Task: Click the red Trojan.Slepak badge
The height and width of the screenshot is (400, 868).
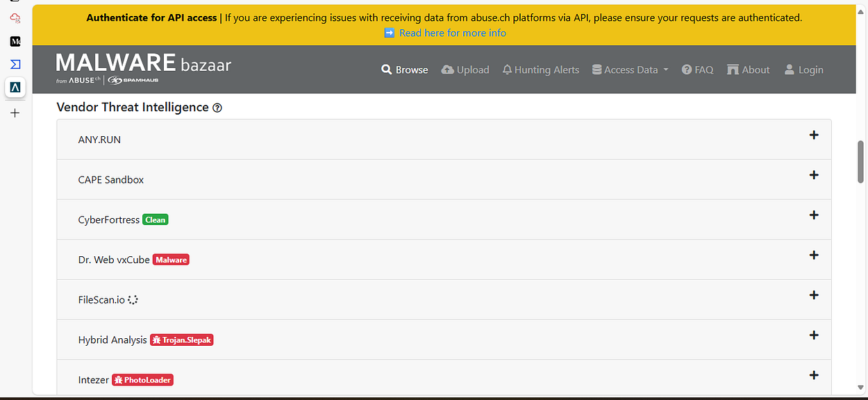Action: (182, 340)
